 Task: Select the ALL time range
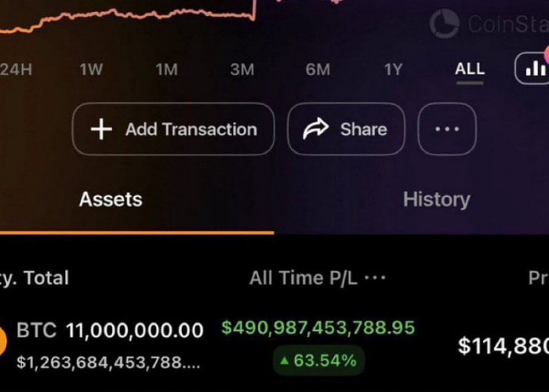click(470, 69)
